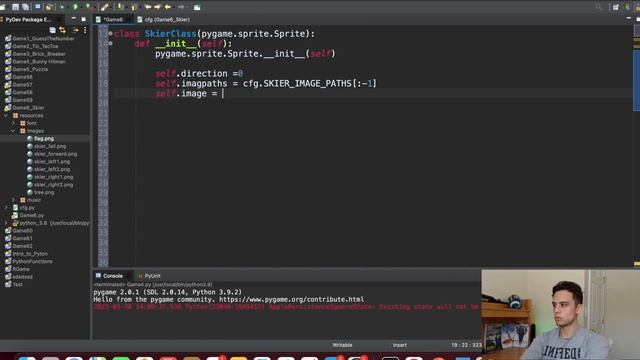
Task: Place cursor on self.direction line
Action: [199, 73]
